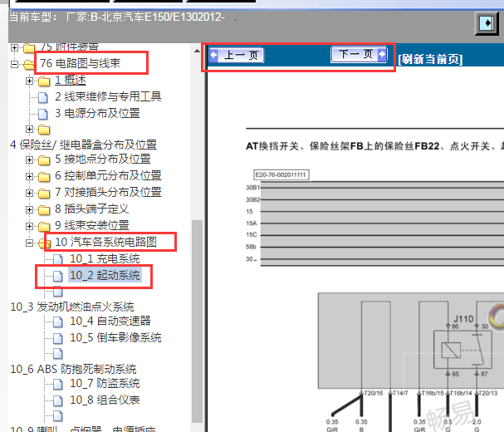Expand the 4 保险丝/继电器盒 folder node
The width and height of the screenshot is (504, 432).
tap(30, 129)
